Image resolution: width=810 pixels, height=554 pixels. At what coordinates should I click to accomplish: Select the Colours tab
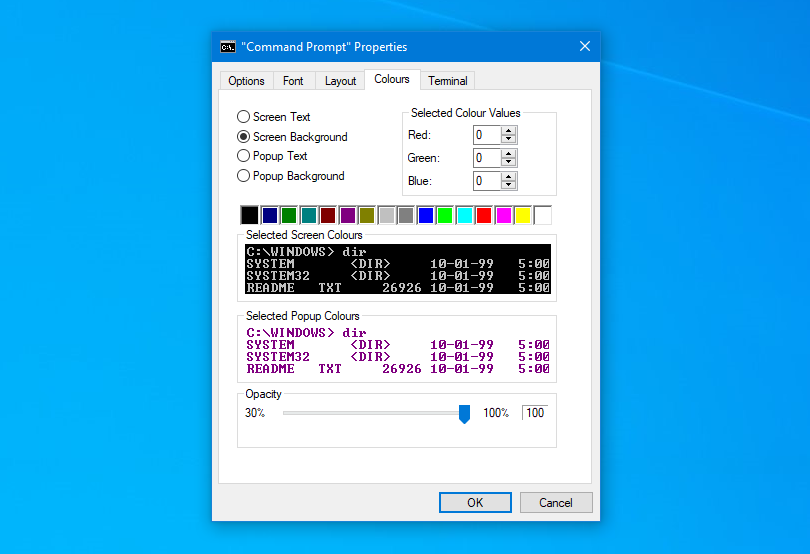coord(392,79)
